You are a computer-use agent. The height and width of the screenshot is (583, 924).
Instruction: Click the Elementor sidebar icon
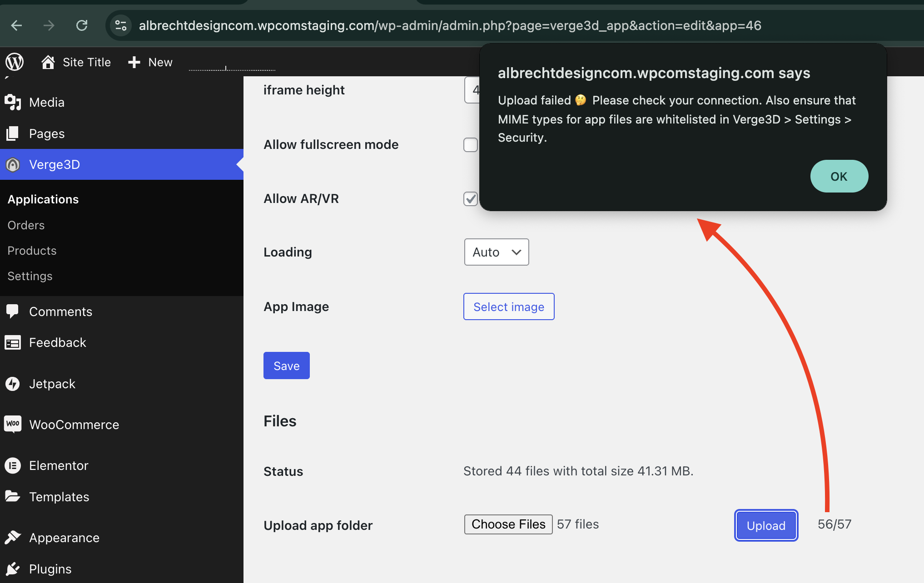(13, 465)
